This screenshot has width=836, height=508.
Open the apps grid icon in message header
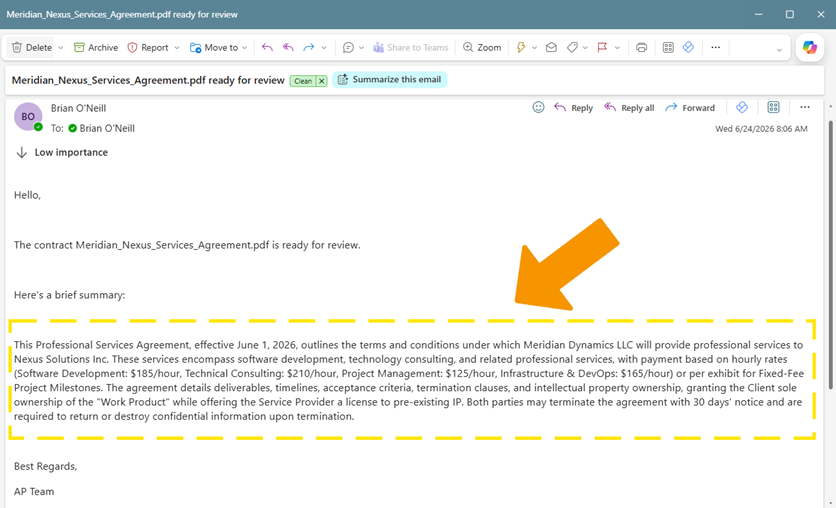pyautogui.click(x=773, y=108)
